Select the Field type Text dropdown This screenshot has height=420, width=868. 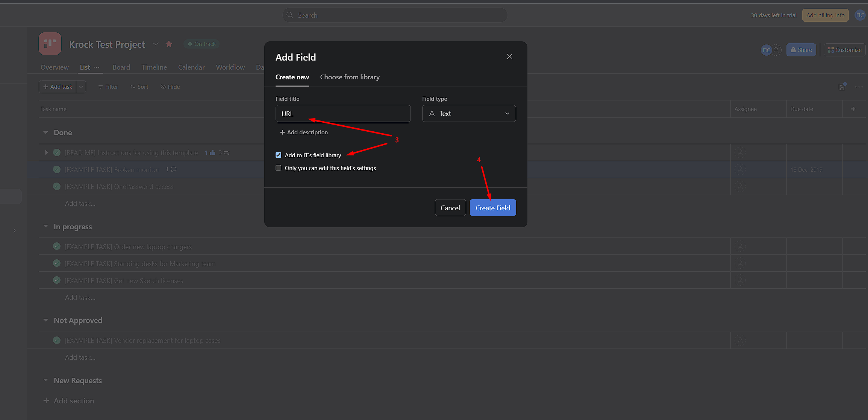click(x=468, y=113)
